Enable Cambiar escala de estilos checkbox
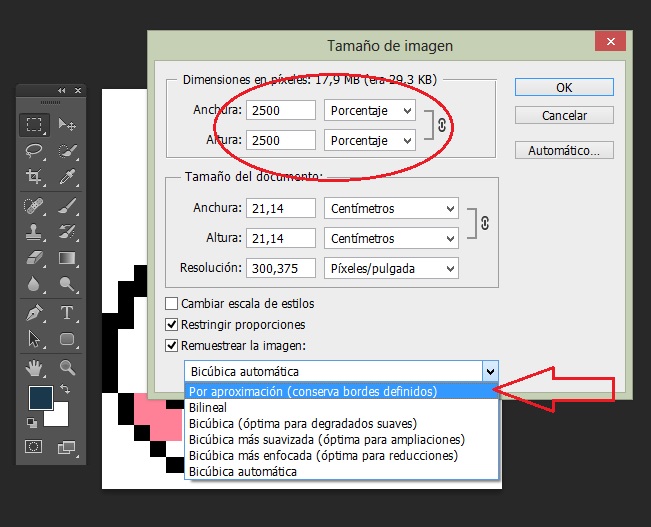The width and height of the screenshot is (651, 527). (x=171, y=304)
